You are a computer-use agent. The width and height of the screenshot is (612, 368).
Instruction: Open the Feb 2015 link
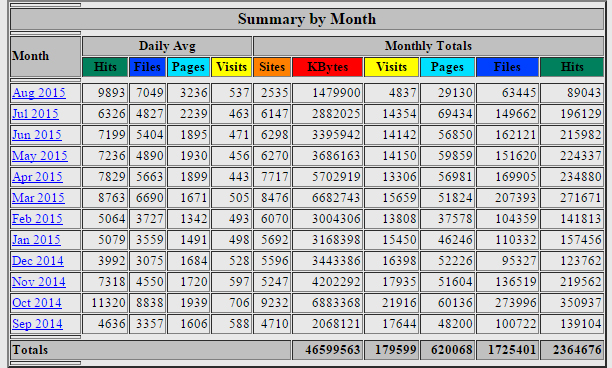coord(37,219)
